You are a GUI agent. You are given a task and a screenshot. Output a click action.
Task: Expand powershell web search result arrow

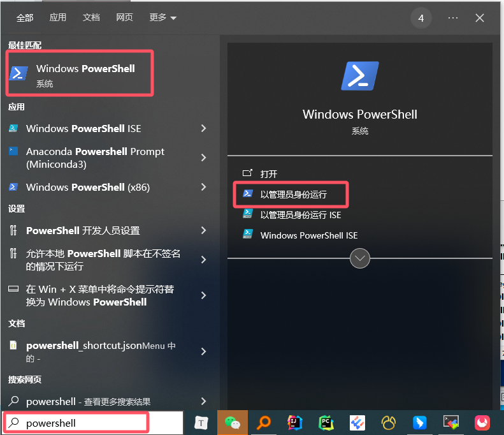click(203, 401)
